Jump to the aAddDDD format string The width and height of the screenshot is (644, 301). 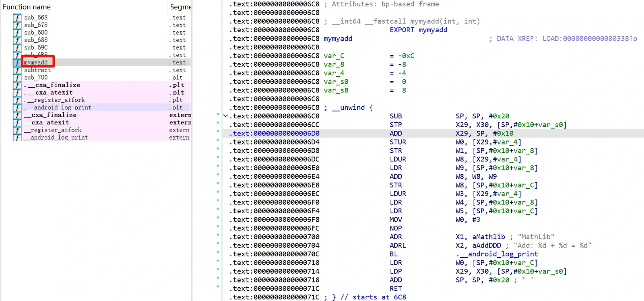487,245
